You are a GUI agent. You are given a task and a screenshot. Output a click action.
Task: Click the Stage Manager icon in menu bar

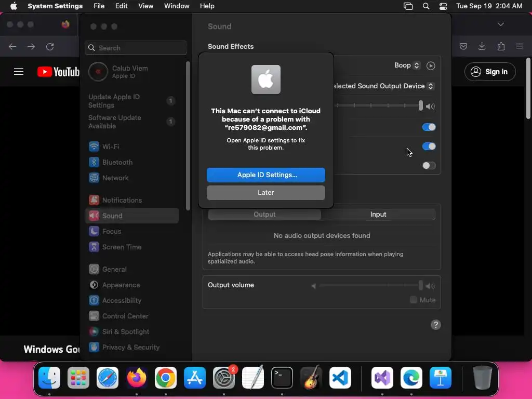click(x=408, y=6)
